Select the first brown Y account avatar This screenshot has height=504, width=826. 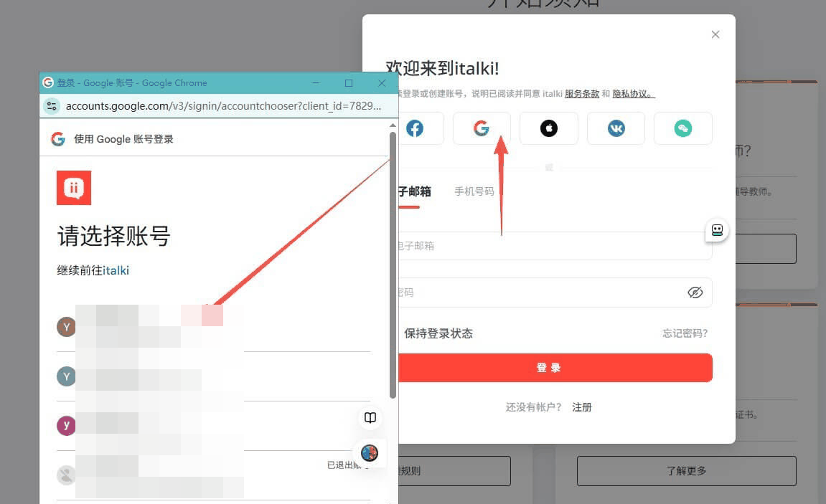click(x=66, y=327)
